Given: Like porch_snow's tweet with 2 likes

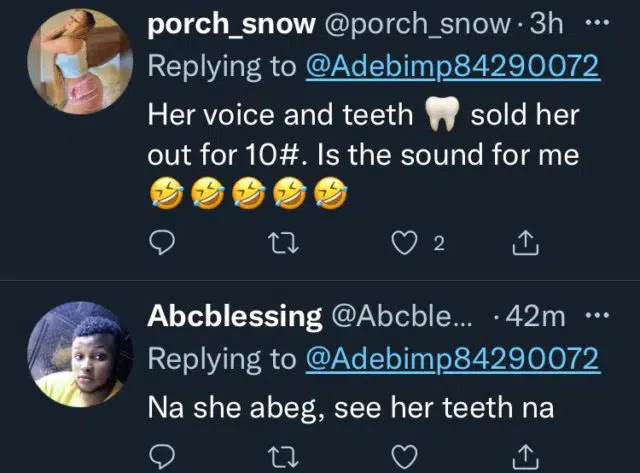Looking at the screenshot, I should point(404,243).
